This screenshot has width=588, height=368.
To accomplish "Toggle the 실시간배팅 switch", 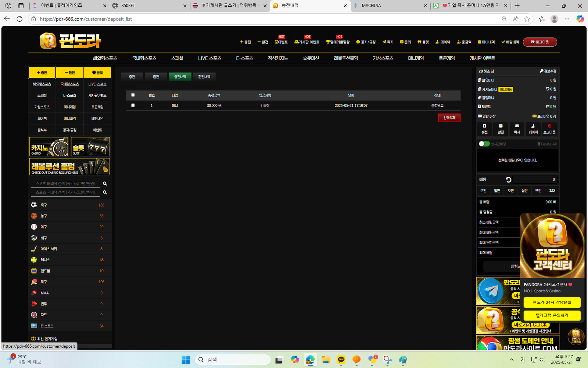I will [484, 144].
